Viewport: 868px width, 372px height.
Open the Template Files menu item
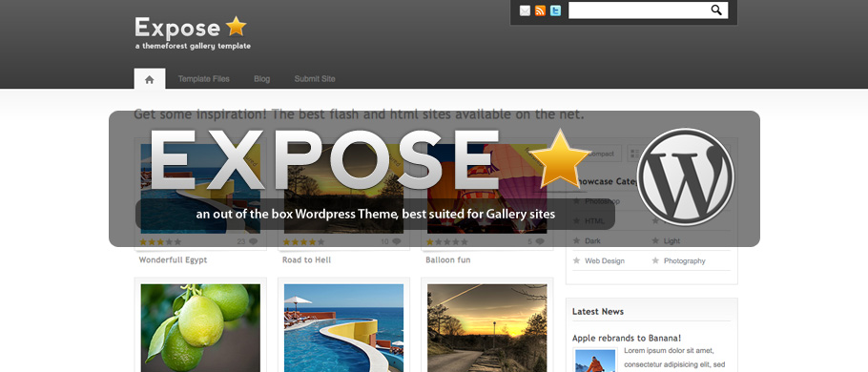pos(204,78)
